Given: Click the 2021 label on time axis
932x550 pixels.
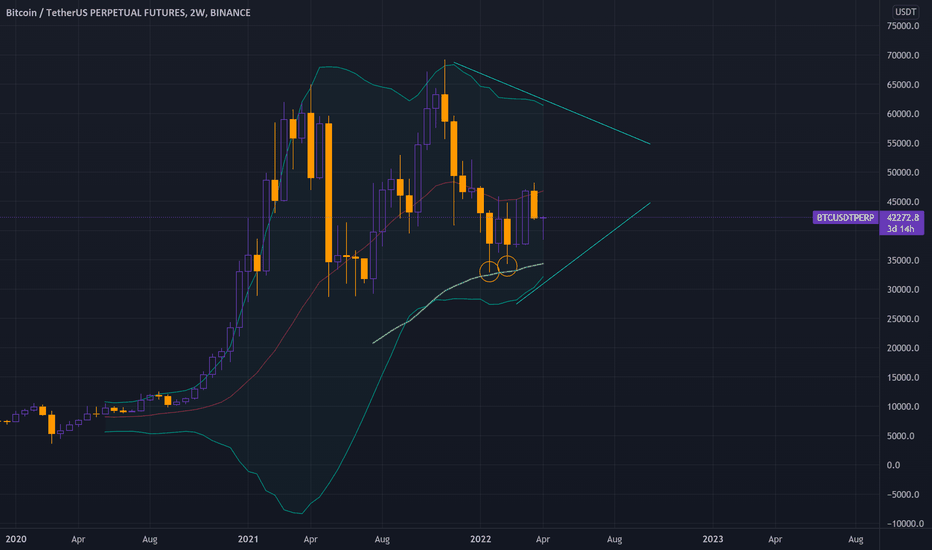Looking at the screenshot, I should click(248, 539).
